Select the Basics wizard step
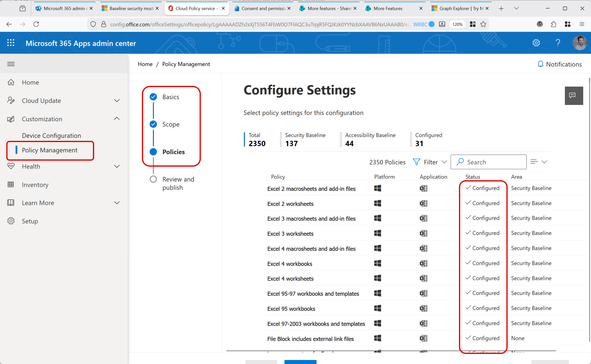 pyautogui.click(x=170, y=97)
